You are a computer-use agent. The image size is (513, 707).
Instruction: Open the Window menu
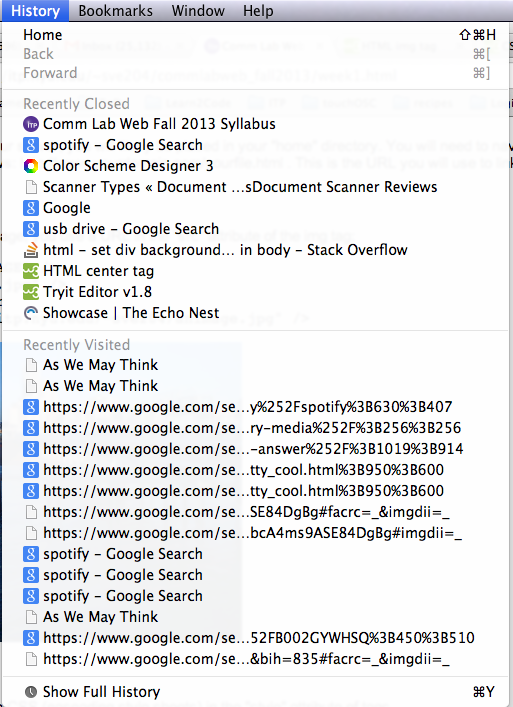(x=198, y=10)
